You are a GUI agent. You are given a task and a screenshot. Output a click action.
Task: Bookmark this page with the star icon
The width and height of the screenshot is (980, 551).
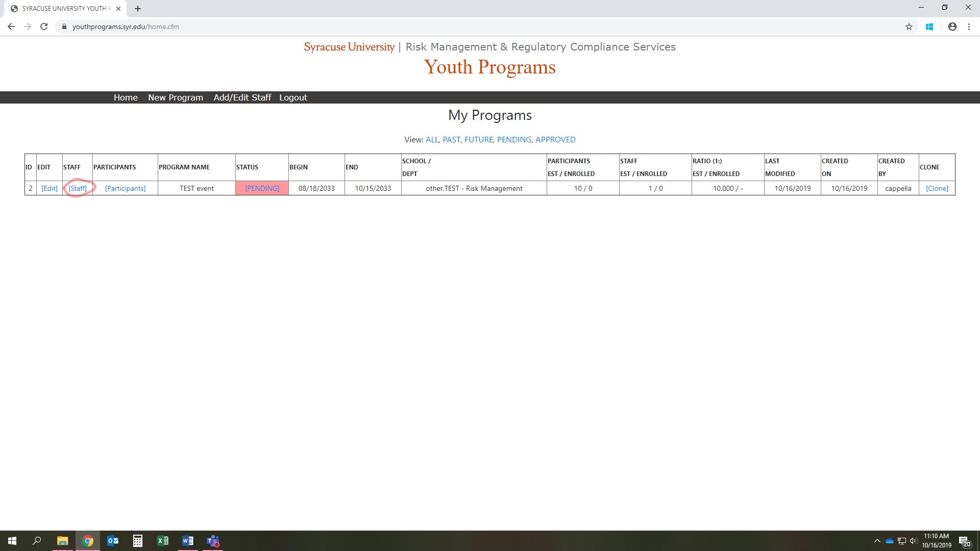[909, 27]
